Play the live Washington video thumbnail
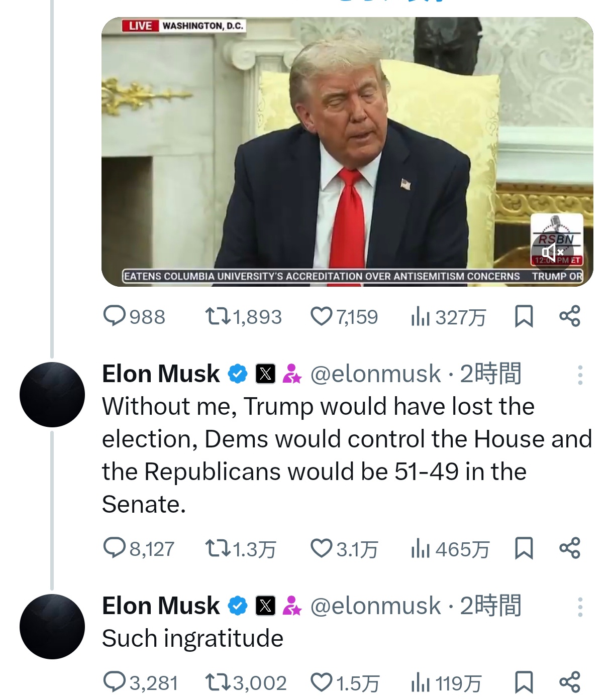Screen dimensions: 613x700 tap(347, 151)
